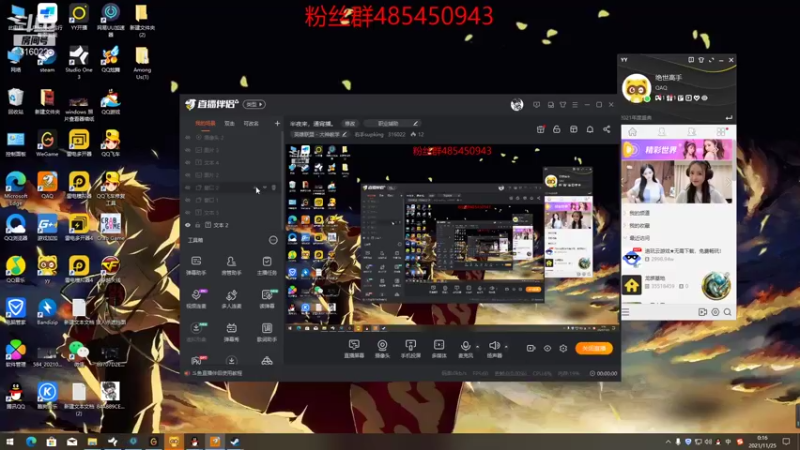This screenshot has height=450, width=800.
Task: Click orange start/stop broadcast button
Action: [x=594, y=348]
